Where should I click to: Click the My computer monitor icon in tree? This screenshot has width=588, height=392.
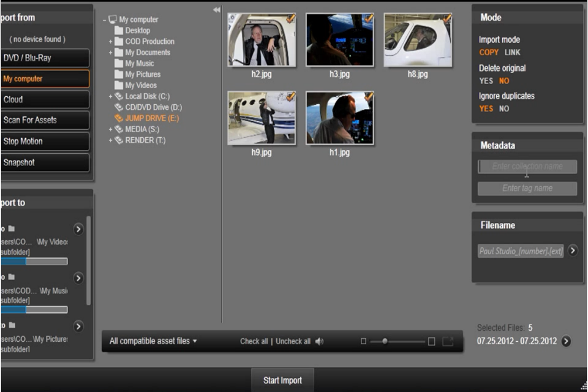pyautogui.click(x=113, y=19)
